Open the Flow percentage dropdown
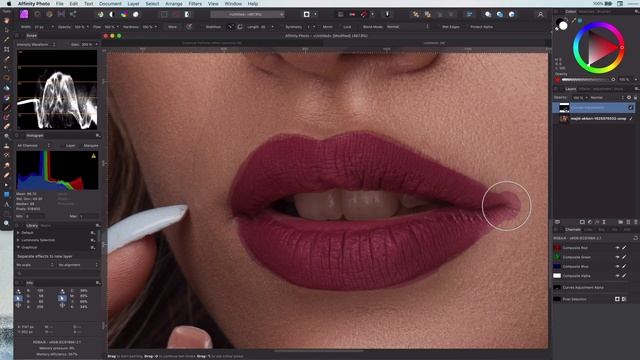 click(x=118, y=27)
